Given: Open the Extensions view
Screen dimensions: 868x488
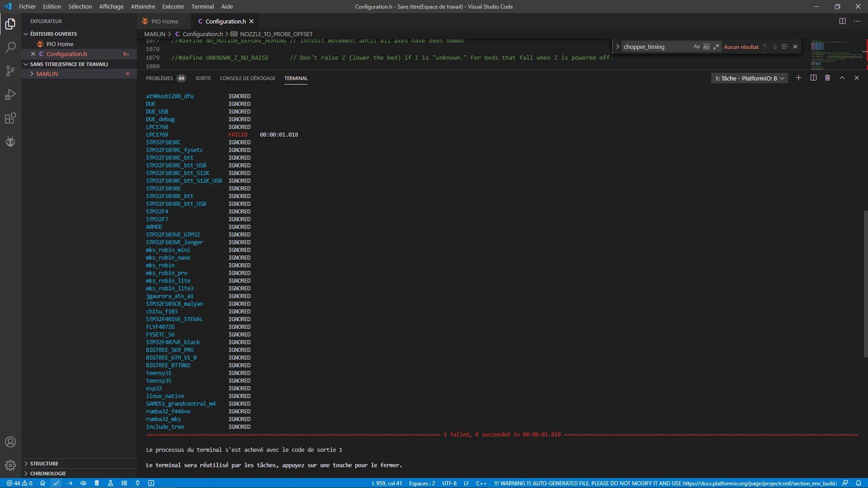Looking at the screenshot, I should (10, 118).
